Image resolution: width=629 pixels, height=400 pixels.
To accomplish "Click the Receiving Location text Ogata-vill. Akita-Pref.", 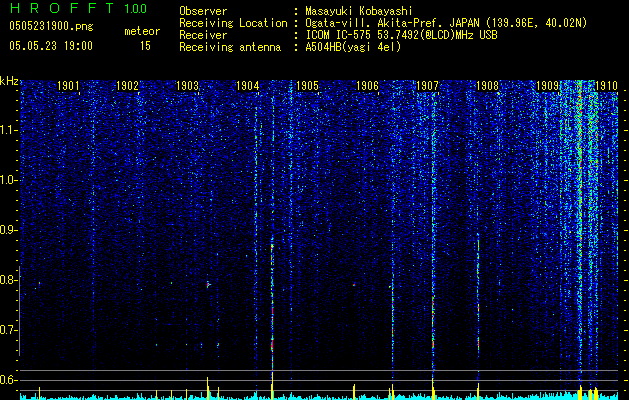I will [x=373, y=23].
